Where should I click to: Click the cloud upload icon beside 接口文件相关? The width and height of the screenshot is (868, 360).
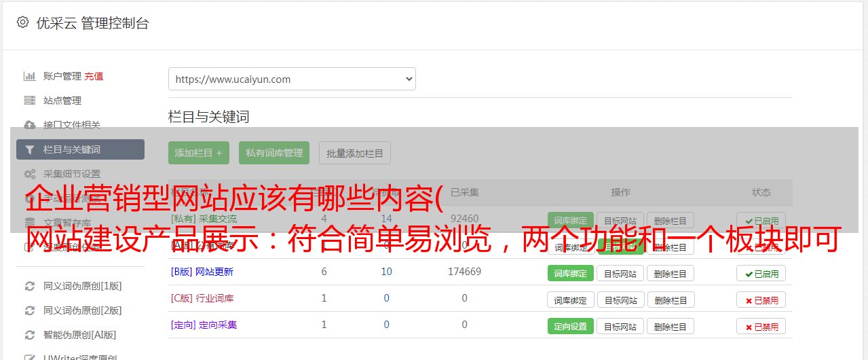point(29,125)
